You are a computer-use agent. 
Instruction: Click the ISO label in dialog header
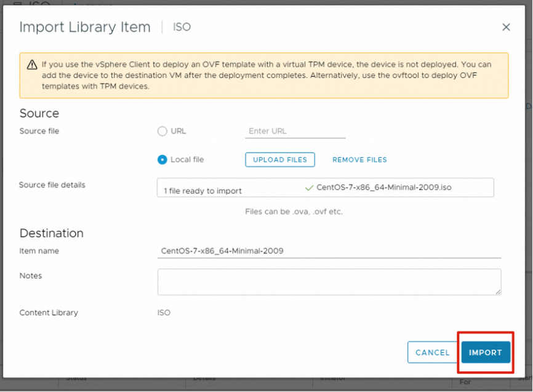click(x=182, y=27)
